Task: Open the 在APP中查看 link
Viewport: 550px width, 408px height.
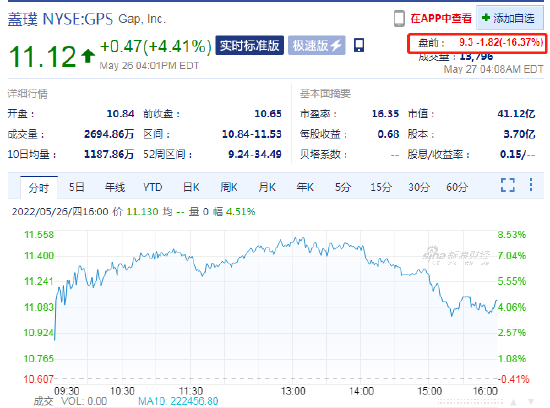Action: 441,18
